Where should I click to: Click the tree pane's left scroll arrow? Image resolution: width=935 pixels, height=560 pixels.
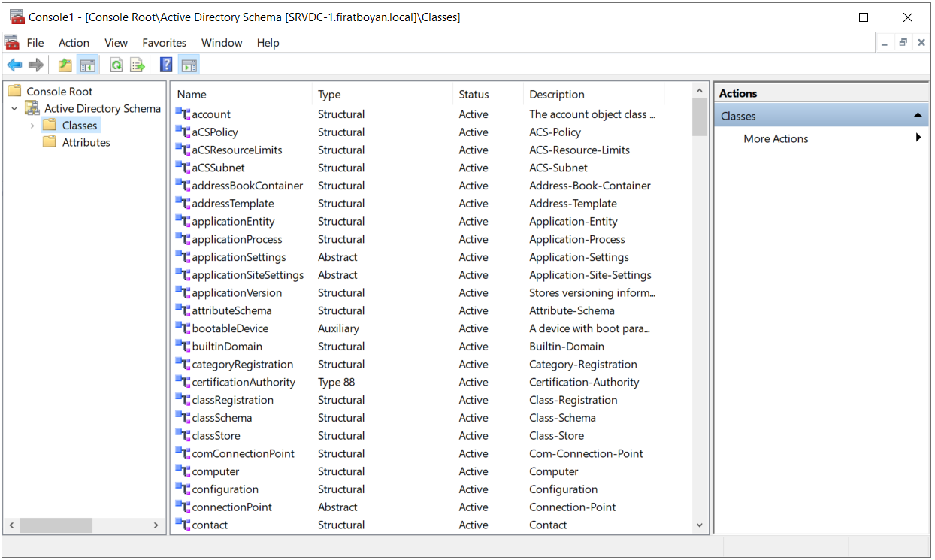11,525
